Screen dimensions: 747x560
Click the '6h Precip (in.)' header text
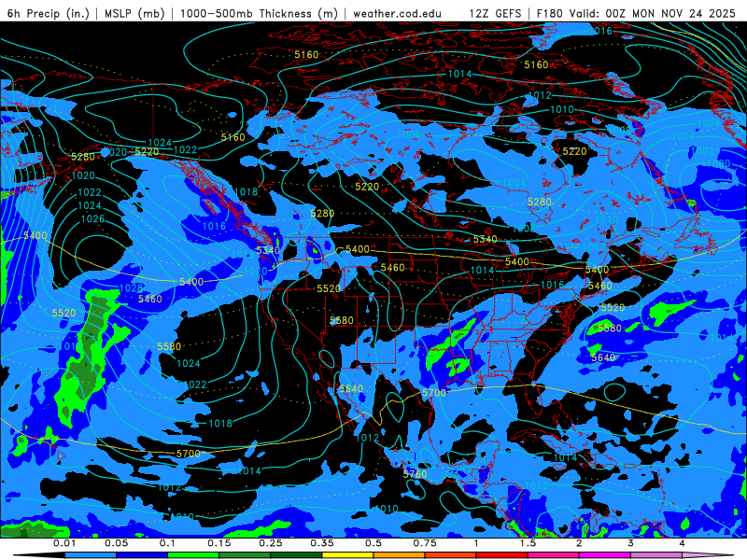pos(49,13)
